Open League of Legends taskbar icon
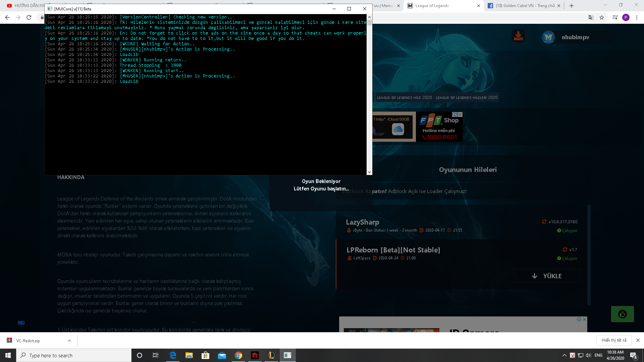This screenshot has width=644, height=362. point(271,355)
